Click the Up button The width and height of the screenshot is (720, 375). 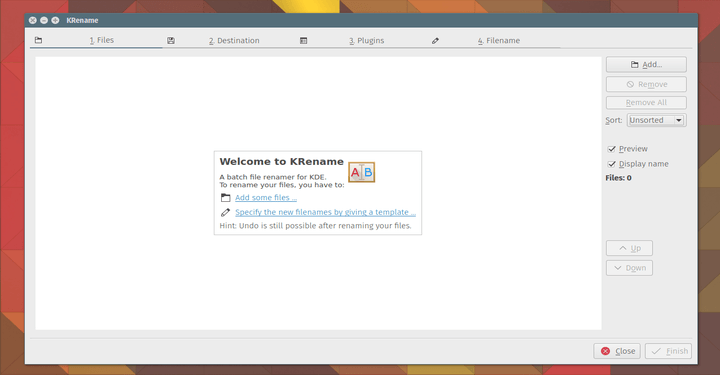[629, 248]
